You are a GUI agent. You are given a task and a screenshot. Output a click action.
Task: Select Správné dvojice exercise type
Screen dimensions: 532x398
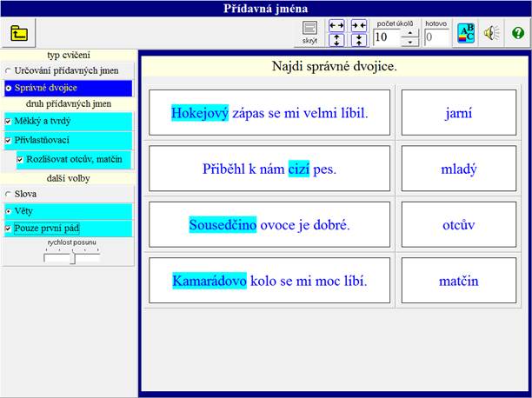[68, 89]
